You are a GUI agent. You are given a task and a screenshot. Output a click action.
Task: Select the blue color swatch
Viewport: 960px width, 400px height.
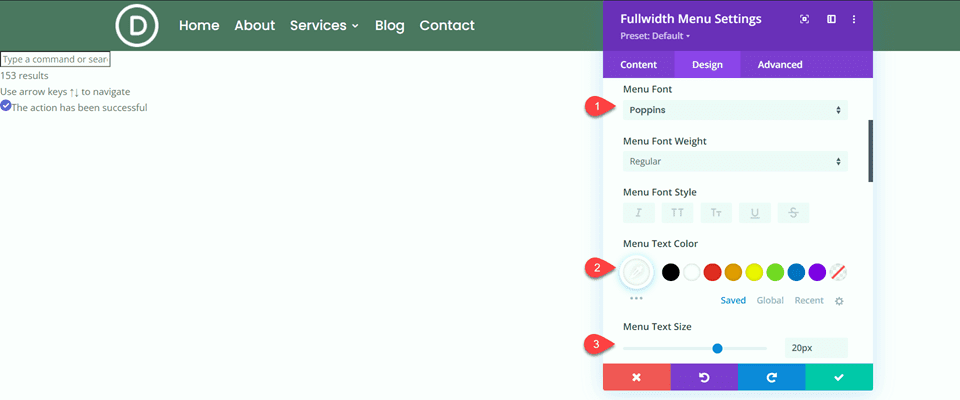tap(797, 272)
